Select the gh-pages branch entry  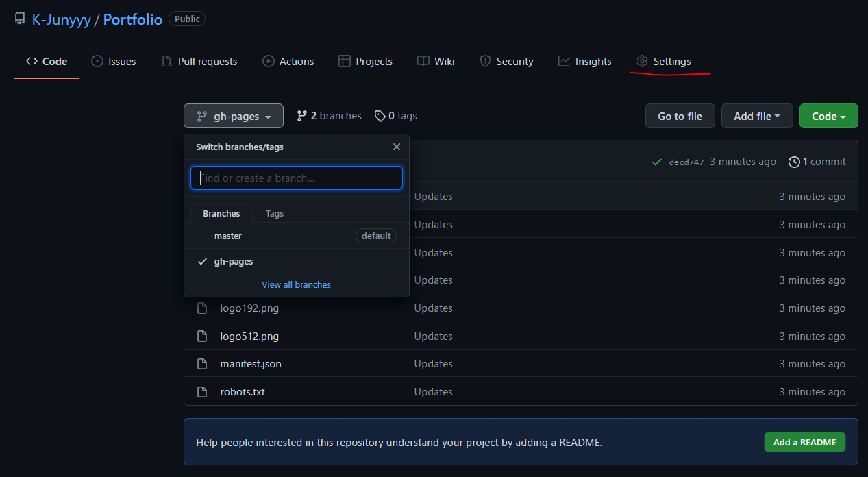tap(297, 262)
